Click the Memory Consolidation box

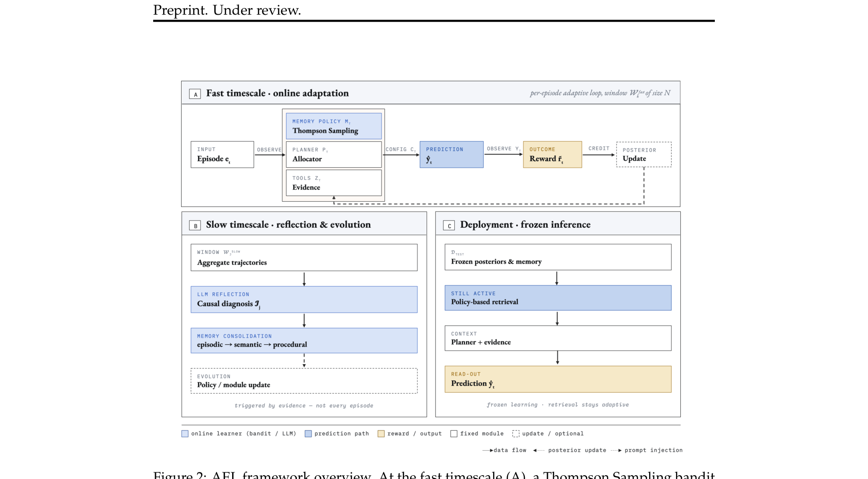(304, 341)
